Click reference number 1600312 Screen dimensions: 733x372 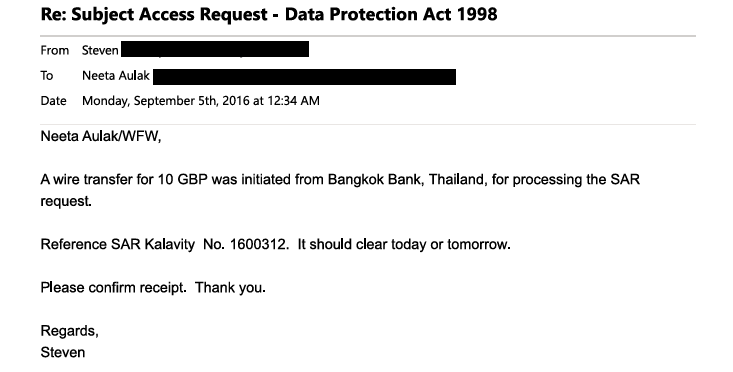pos(259,244)
